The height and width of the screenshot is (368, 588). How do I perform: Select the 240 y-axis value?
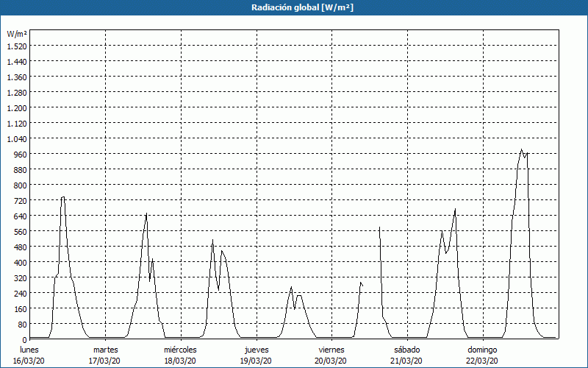pyautogui.click(x=21, y=293)
